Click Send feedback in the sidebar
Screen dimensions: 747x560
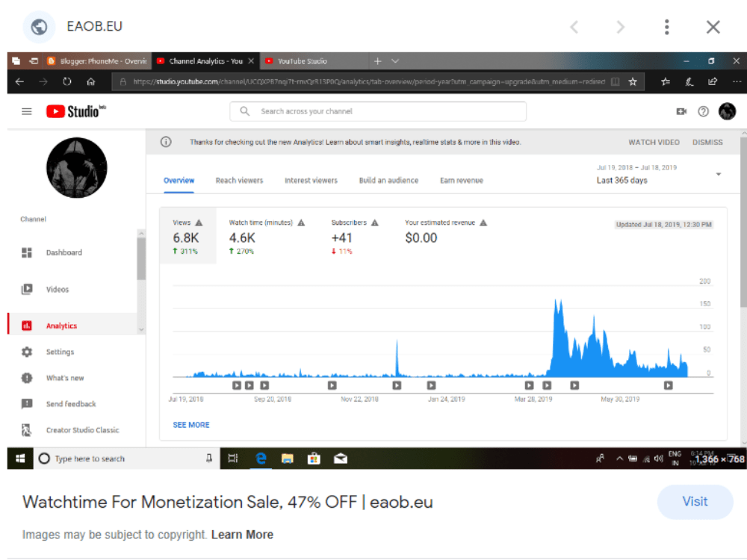(72, 404)
